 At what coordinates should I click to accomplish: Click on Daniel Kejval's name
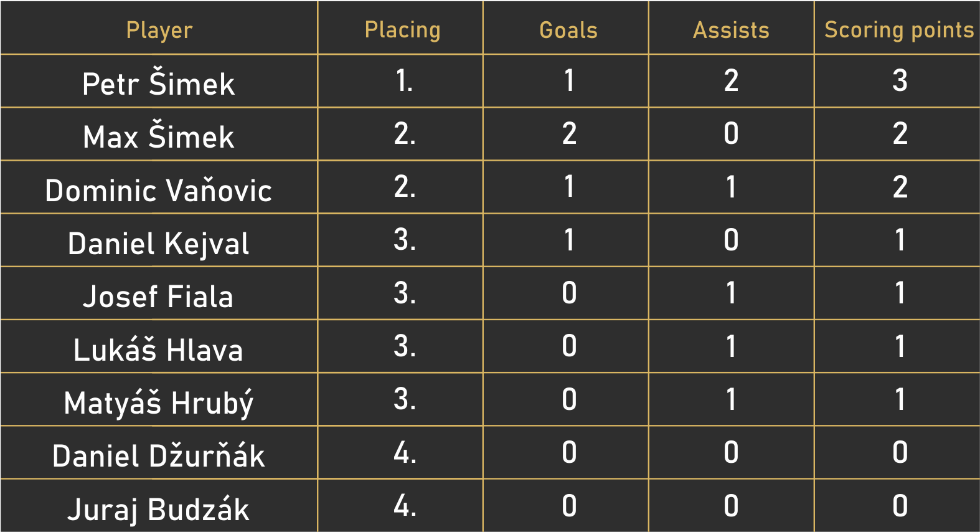[x=159, y=243]
